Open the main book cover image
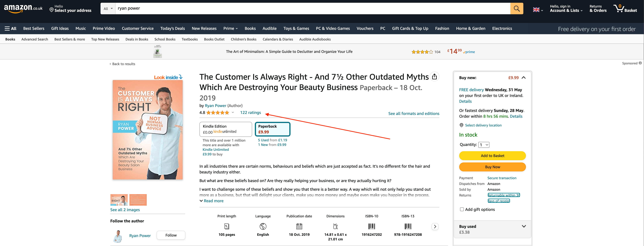 point(148,130)
